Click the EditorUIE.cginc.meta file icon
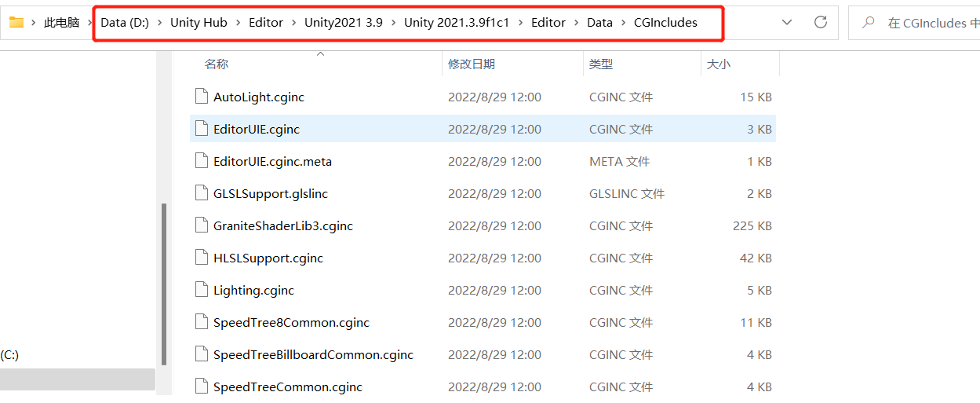 pos(202,161)
